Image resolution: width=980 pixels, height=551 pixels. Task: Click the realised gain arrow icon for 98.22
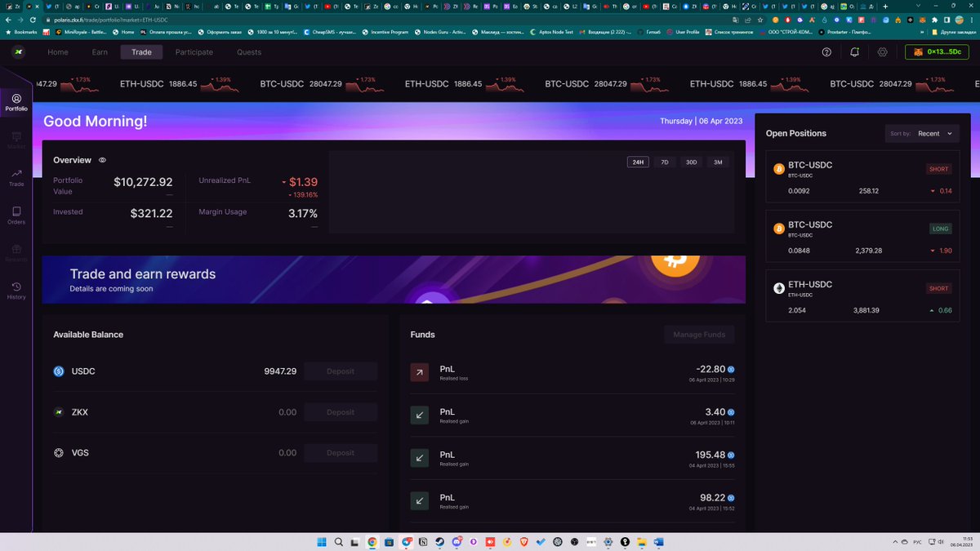point(419,500)
